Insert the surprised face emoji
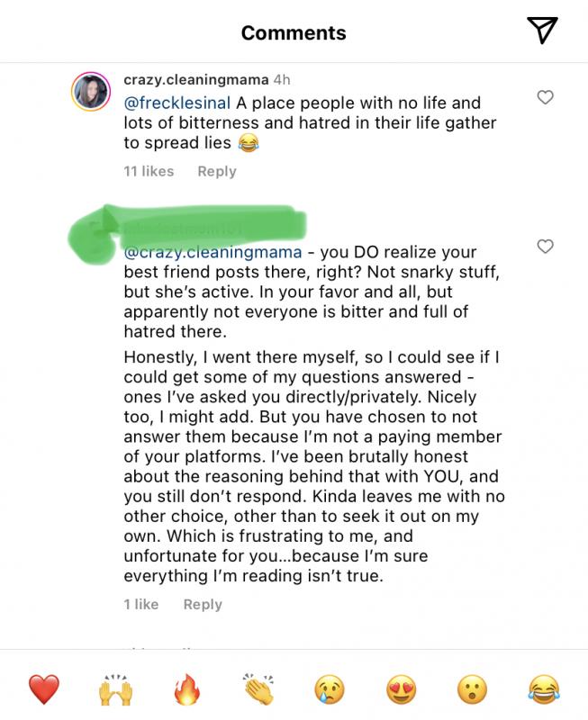Image resolution: width=588 pixels, height=720 pixels. point(473,691)
